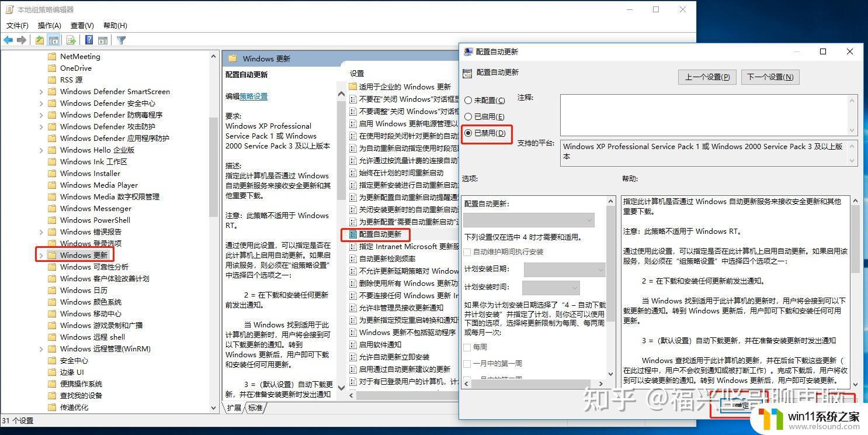This screenshot has height=435, width=868.
Task: Click the NetMeeting folder icon in tree
Action: (x=51, y=57)
